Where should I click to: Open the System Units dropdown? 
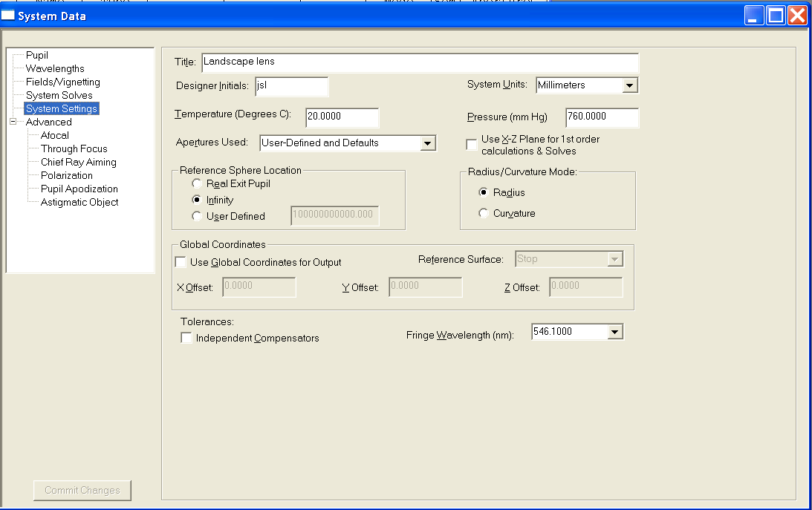coord(629,85)
